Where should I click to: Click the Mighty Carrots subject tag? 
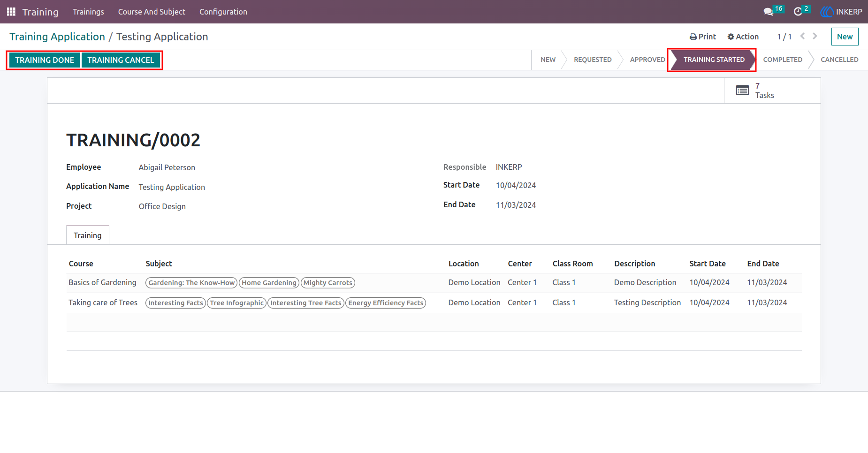328,283
